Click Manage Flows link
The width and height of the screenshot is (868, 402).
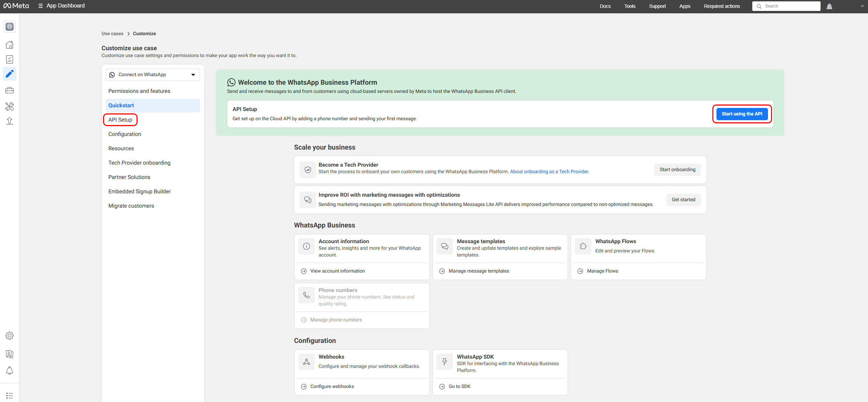click(x=602, y=271)
